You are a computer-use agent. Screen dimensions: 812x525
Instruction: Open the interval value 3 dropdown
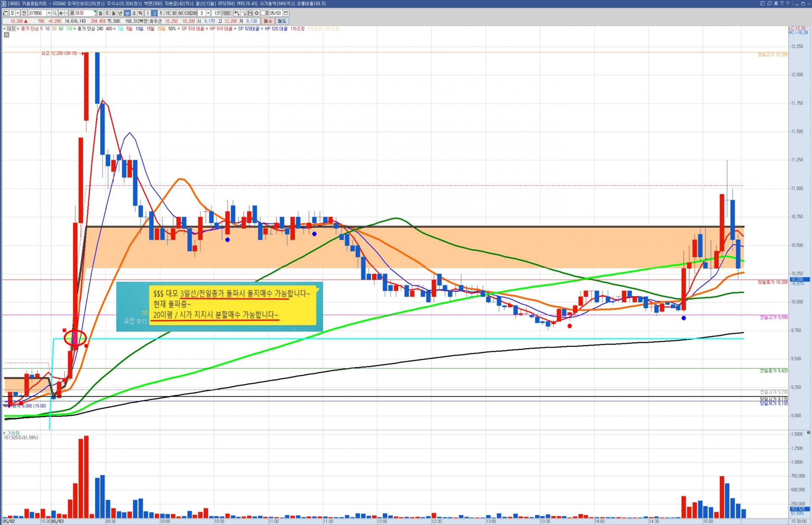tap(208, 13)
